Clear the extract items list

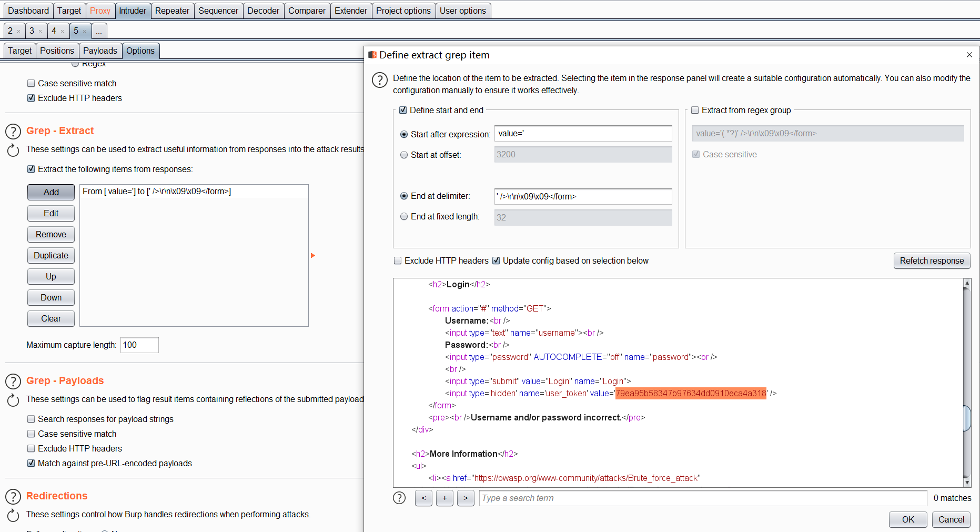tap(51, 318)
